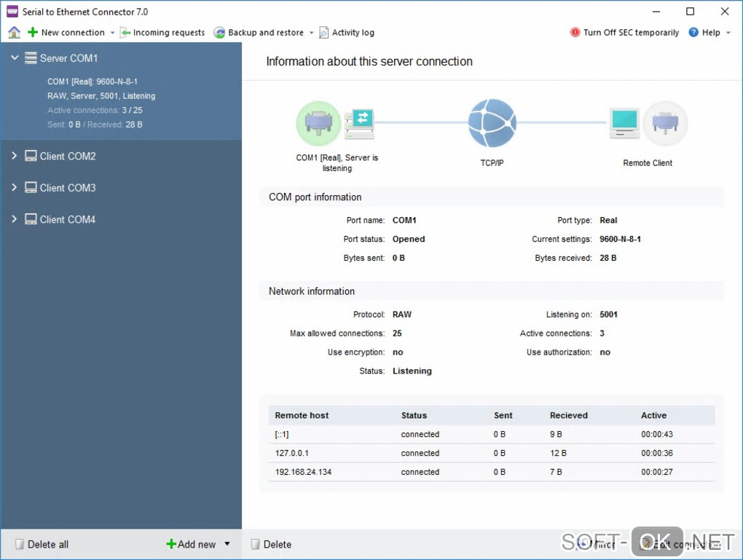
Task: Click the Delete button below connection info
Action: tap(271, 545)
